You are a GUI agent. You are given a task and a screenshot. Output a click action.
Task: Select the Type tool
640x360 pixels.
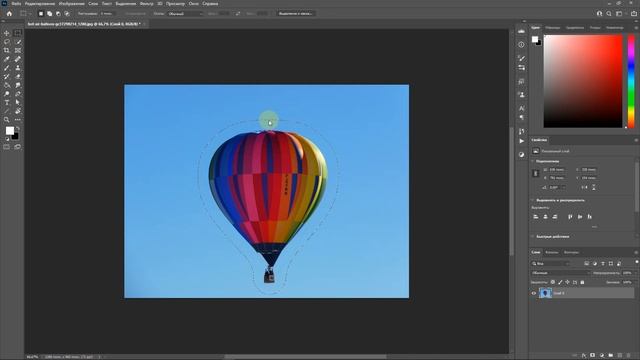[7, 102]
